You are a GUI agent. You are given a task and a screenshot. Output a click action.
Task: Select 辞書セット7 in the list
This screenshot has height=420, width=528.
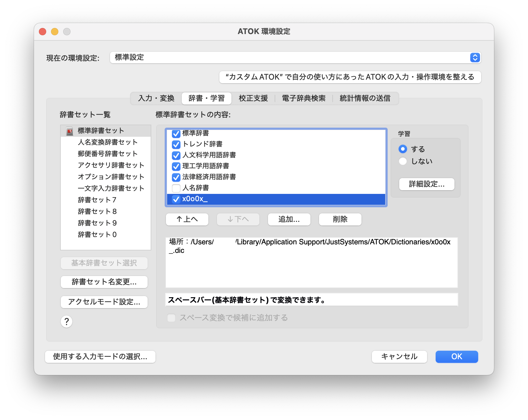tap(106, 200)
